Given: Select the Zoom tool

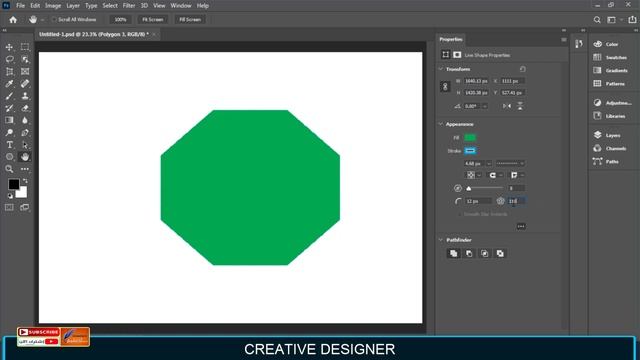Looking at the screenshot, I should pyautogui.click(x=9, y=169).
